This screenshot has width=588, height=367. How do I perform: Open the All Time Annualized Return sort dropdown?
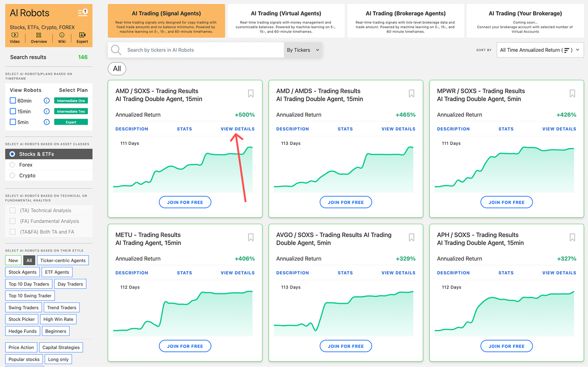click(x=540, y=50)
